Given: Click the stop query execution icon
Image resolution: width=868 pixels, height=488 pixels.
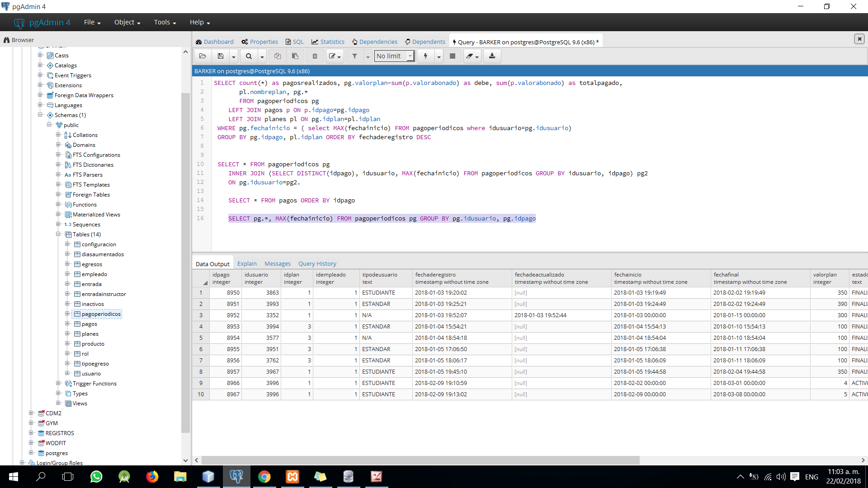Looking at the screenshot, I should (453, 56).
